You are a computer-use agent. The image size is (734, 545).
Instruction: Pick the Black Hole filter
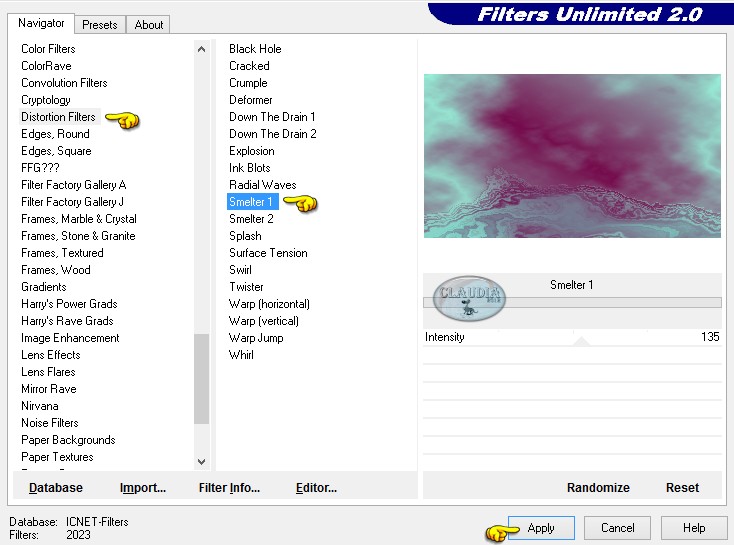coord(255,49)
